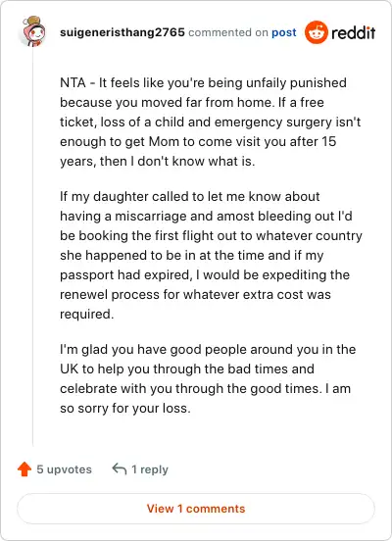Select the "View 1 comments" button
This screenshot has width=392, height=541.
coord(196,509)
